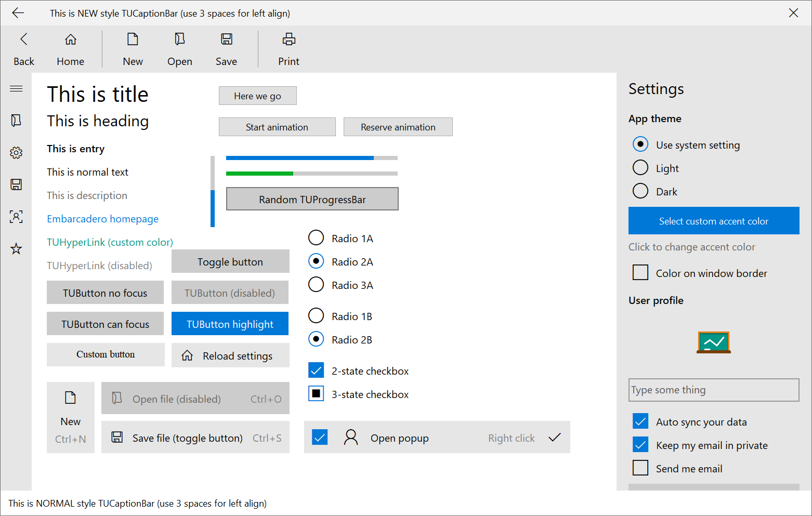Open the Embarcadero homepage link

tap(102, 219)
